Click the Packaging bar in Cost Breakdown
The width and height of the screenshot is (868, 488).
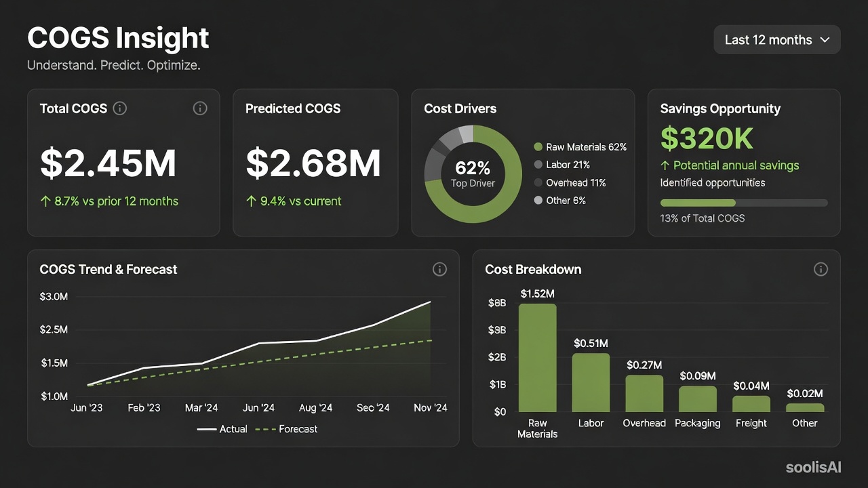pos(698,399)
